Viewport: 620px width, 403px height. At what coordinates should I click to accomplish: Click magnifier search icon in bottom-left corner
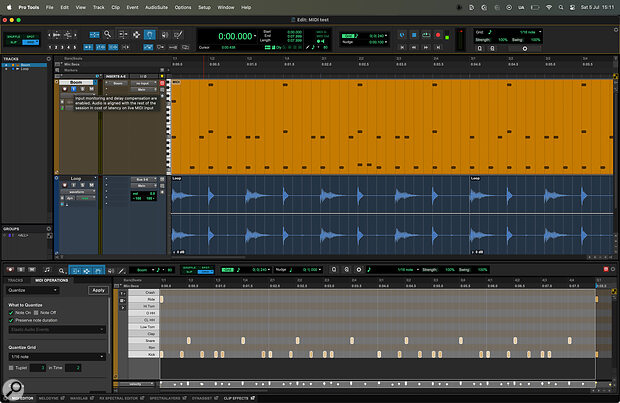pyautogui.click(x=13, y=388)
